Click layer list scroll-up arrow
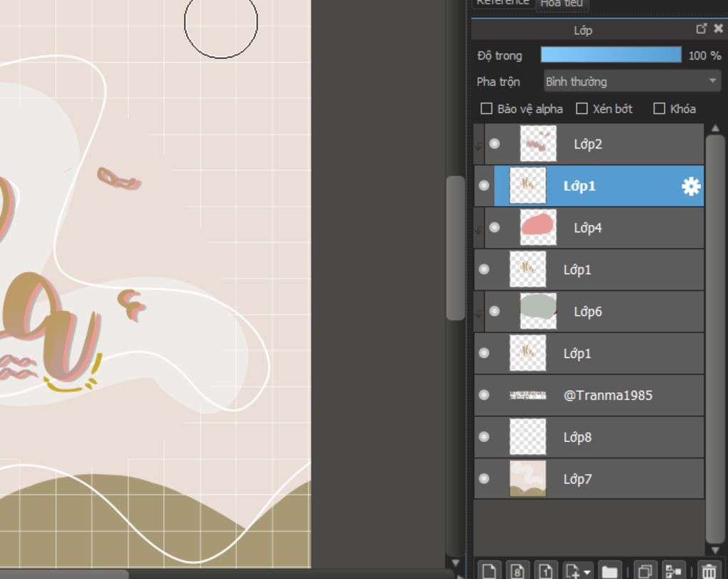The height and width of the screenshot is (579, 728). click(715, 128)
